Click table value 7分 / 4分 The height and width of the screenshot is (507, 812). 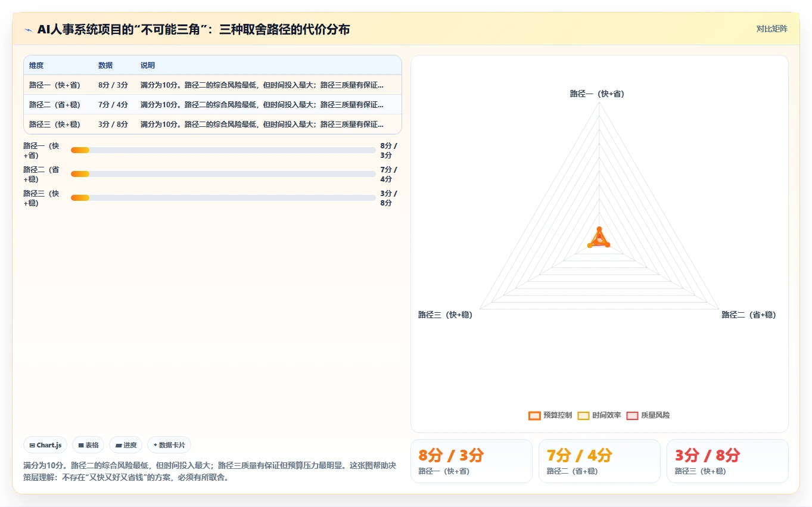click(x=113, y=104)
